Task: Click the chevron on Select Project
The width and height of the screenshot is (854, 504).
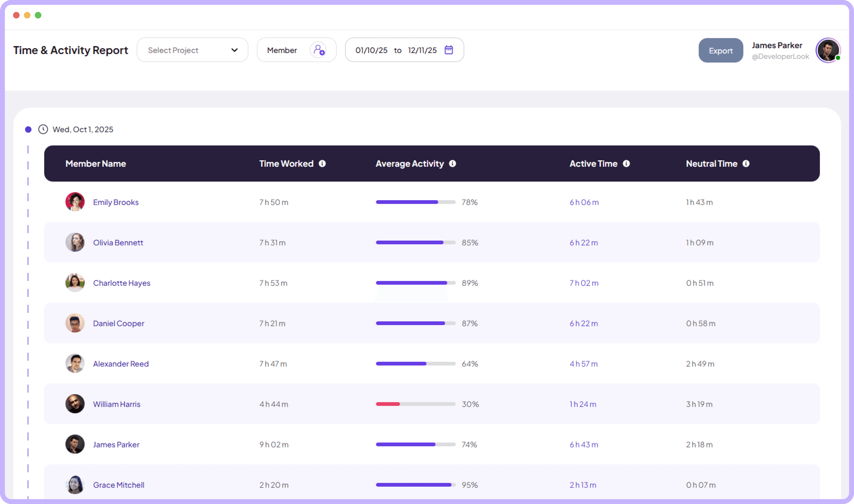Action: tap(235, 50)
